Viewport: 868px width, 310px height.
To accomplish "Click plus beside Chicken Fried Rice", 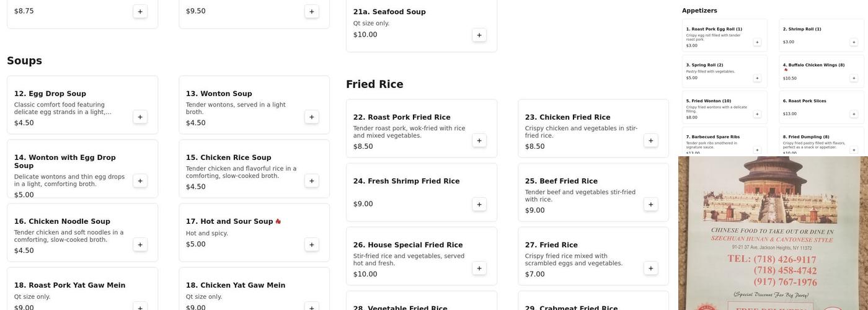I will pos(651,141).
